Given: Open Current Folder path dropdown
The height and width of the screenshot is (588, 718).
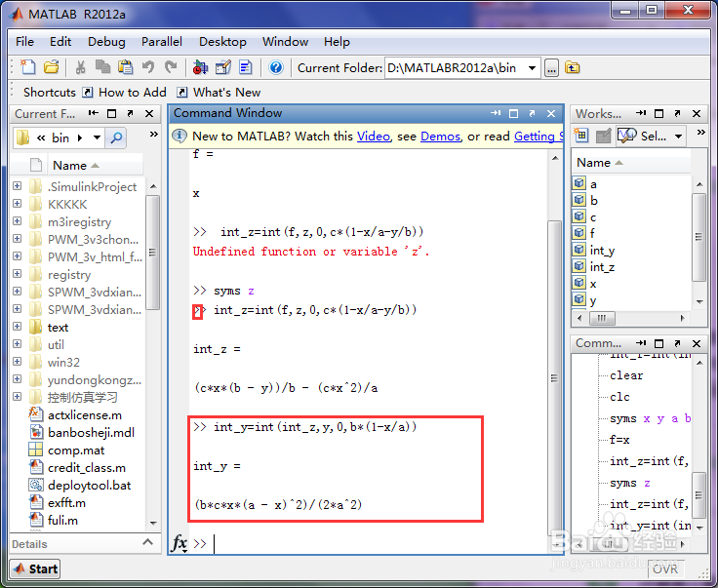Looking at the screenshot, I should (x=532, y=68).
